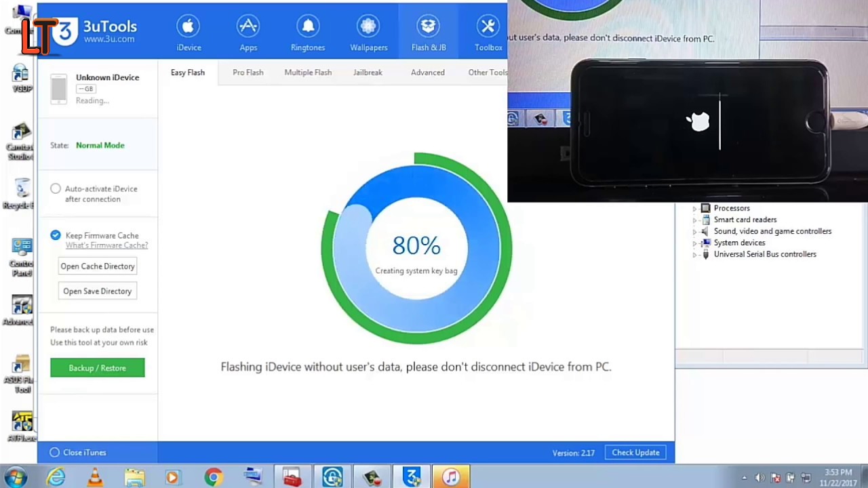Click the Version 2.17 text

pyautogui.click(x=573, y=453)
